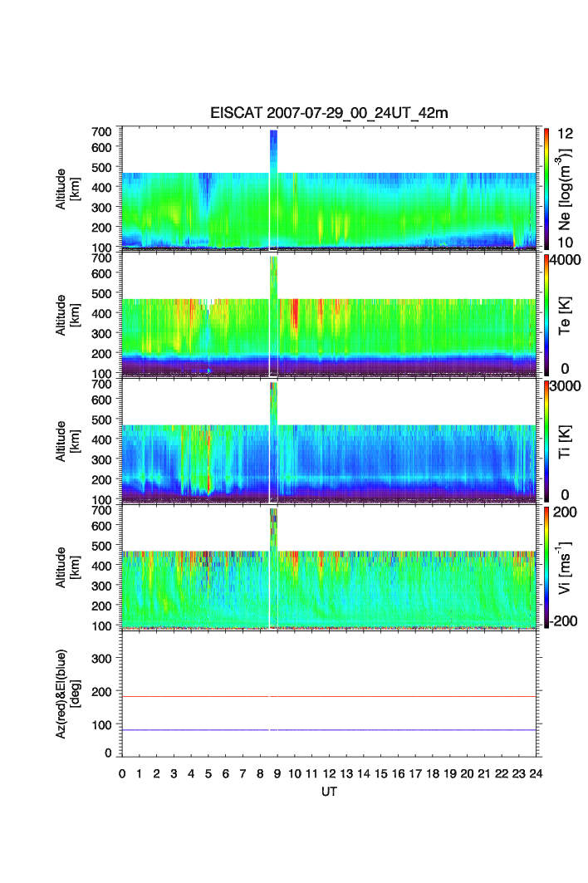Click the Ti ion temperature colorbar

(x=546, y=441)
